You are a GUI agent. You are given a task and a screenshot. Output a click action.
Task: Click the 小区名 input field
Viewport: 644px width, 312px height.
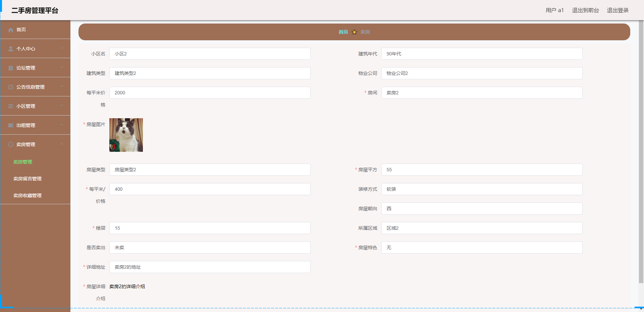point(210,54)
